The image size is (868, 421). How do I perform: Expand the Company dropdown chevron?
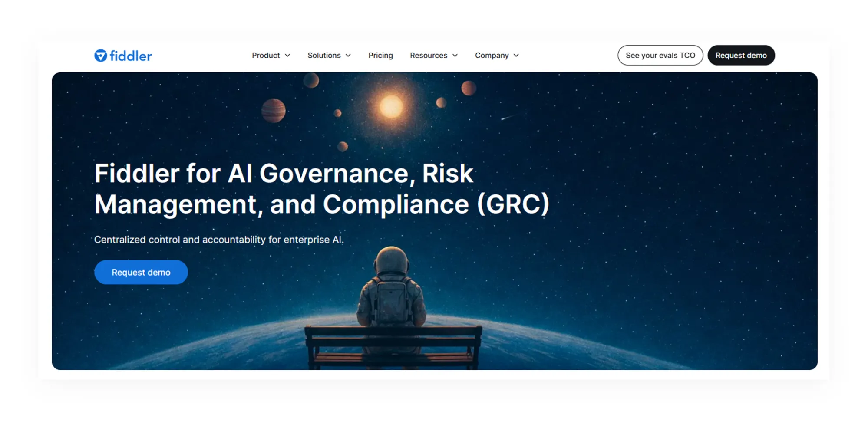(516, 56)
